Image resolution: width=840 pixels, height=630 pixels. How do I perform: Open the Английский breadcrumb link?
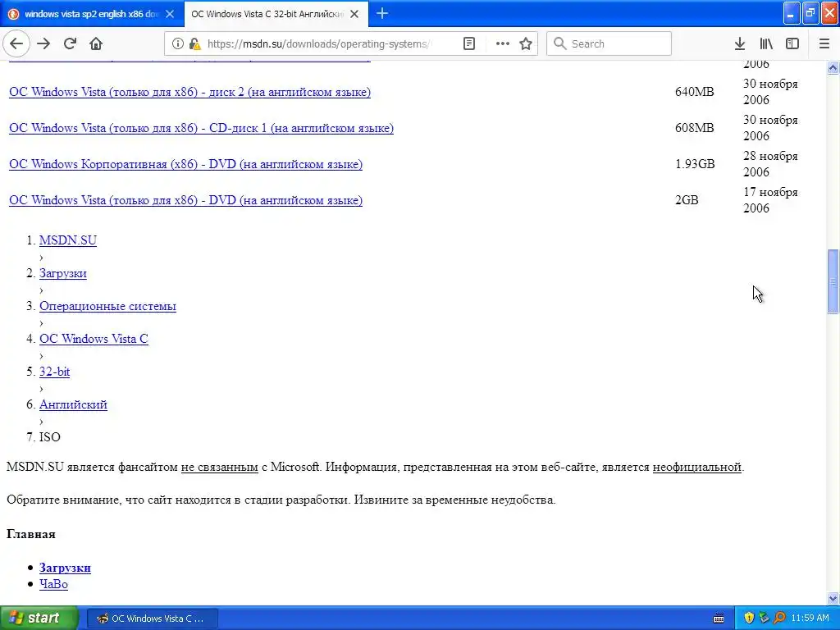[73, 404]
